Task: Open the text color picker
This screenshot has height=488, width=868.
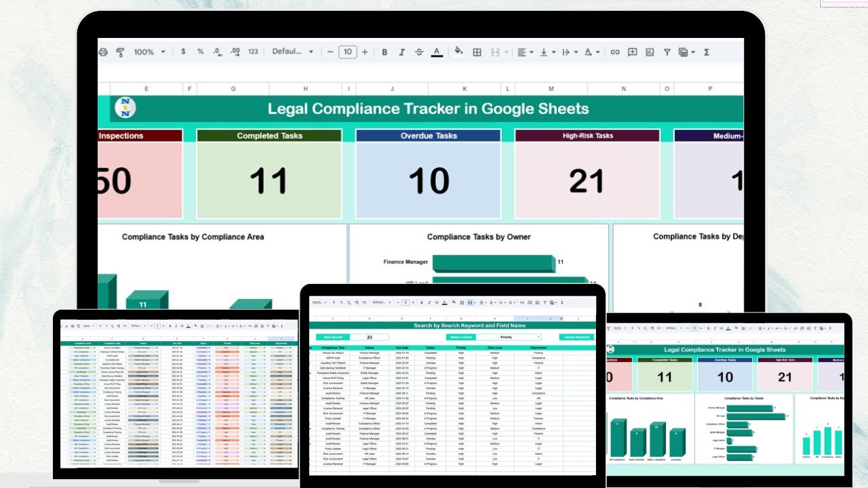Action: coord(437,52)
